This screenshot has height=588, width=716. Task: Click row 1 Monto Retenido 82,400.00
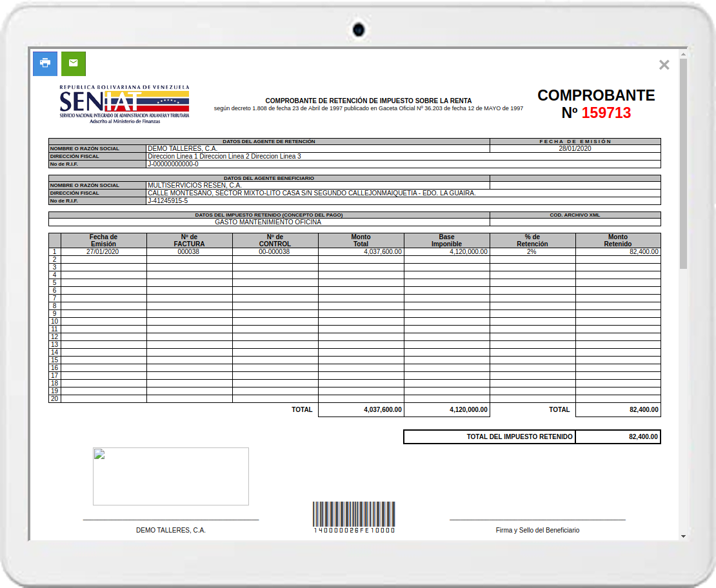click(x=644, y=251)
